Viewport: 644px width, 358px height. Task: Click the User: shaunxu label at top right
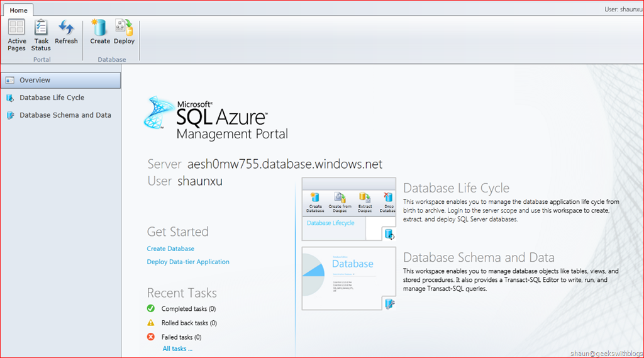pyautogui.click(x=623, y=9)
